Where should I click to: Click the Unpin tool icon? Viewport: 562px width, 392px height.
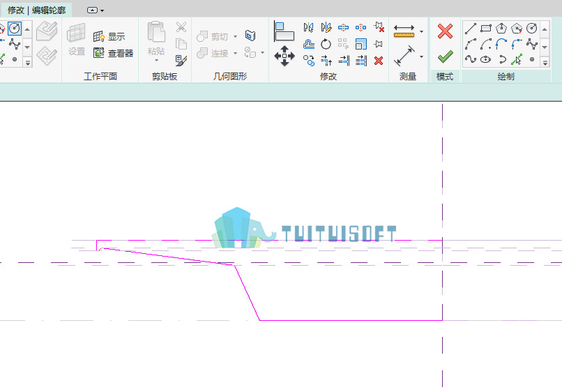point(379,27)
